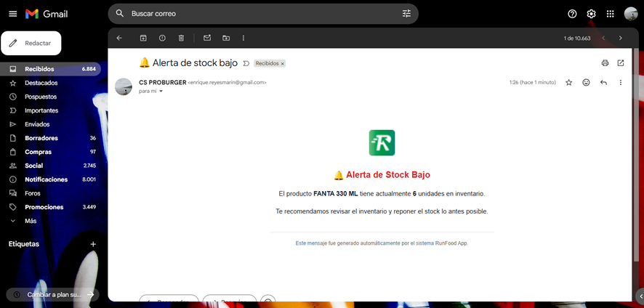Open the main menu hamburger icon

click(13, 14)
